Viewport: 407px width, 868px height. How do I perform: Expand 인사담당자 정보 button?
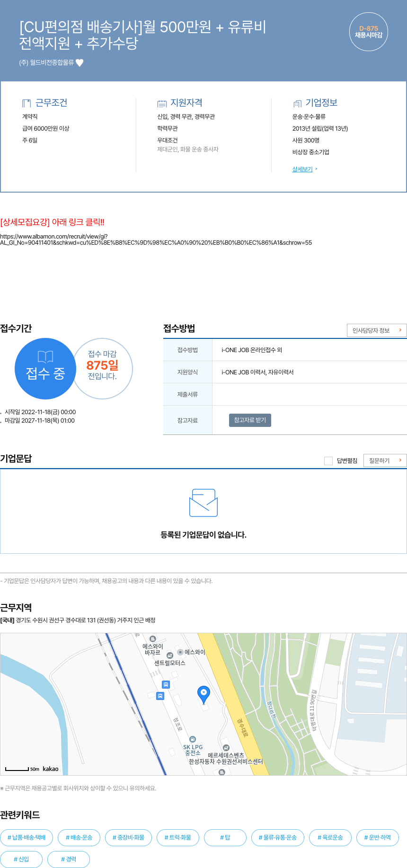point(377,330)
